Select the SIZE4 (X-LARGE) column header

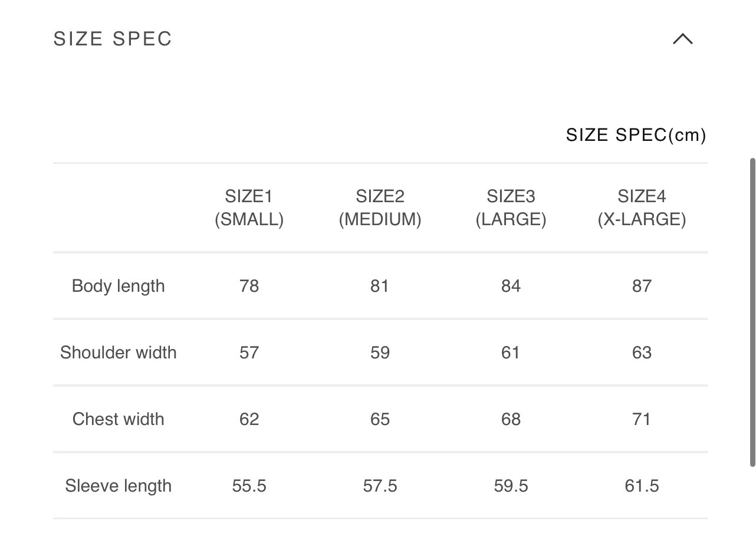pyautogui.click(x=642, y=207)
